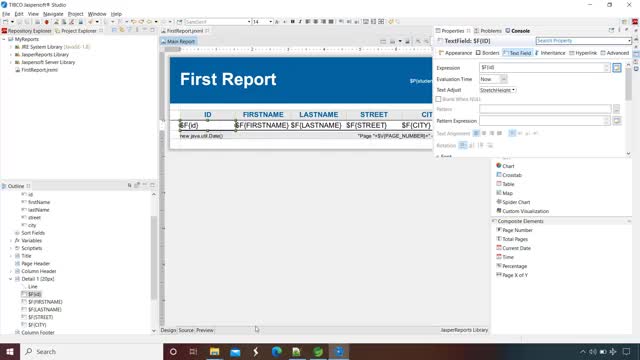Switch to the Hyperlink properties tab
The image size is (640, 360).
(583, 53)
